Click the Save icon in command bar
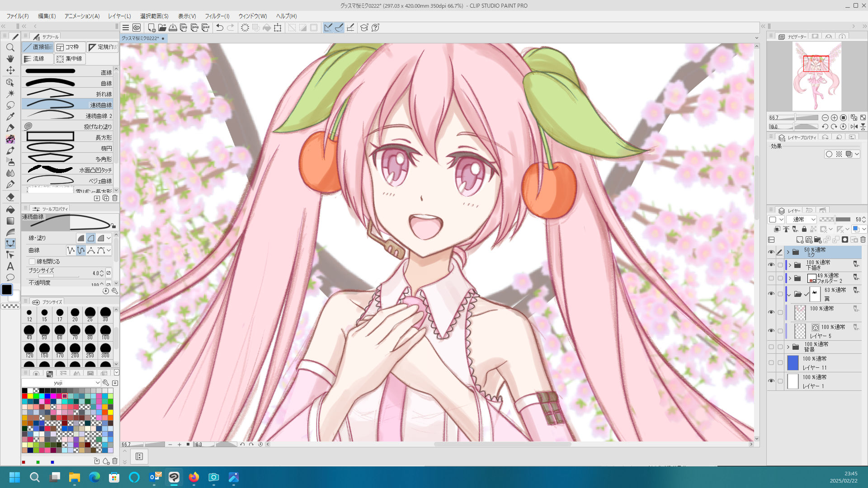This screenshot has width=868, height=488. click(x=173, y=28)
